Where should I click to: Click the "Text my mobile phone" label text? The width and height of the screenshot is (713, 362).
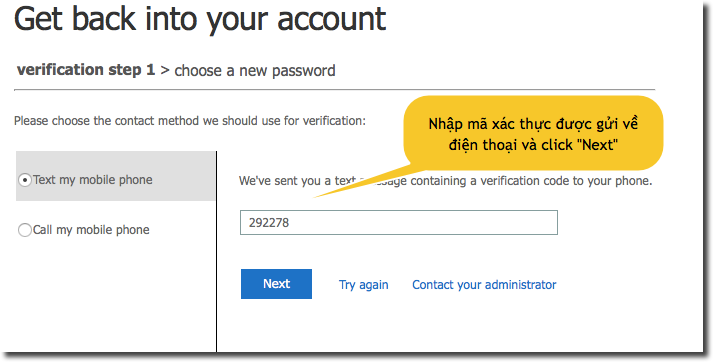(93, 180)
